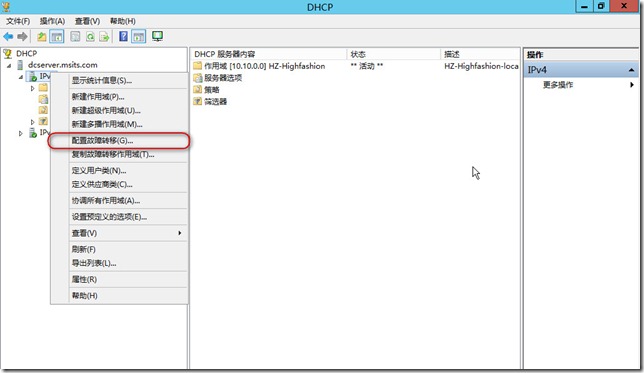This screenshot has height=373, width=644.
Task: Toggle the show/hide console tree toolbar icon
Action: point(57,37)
